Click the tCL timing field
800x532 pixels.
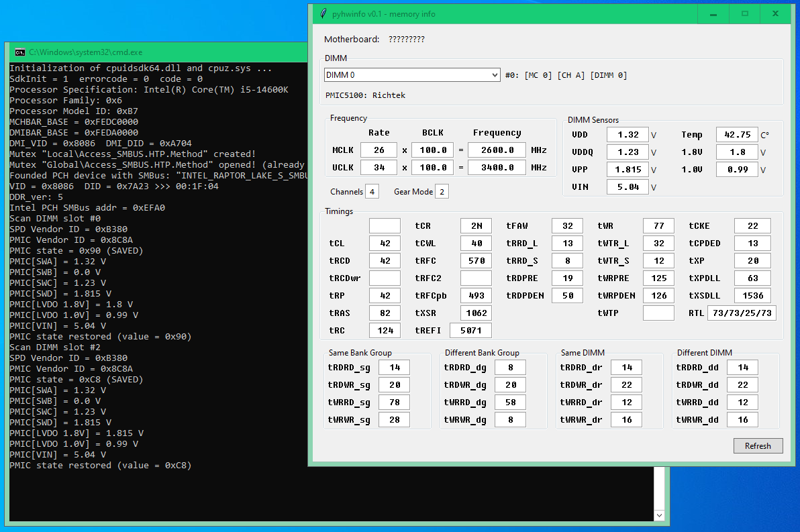pyautogui.click(x=385, y=244)
